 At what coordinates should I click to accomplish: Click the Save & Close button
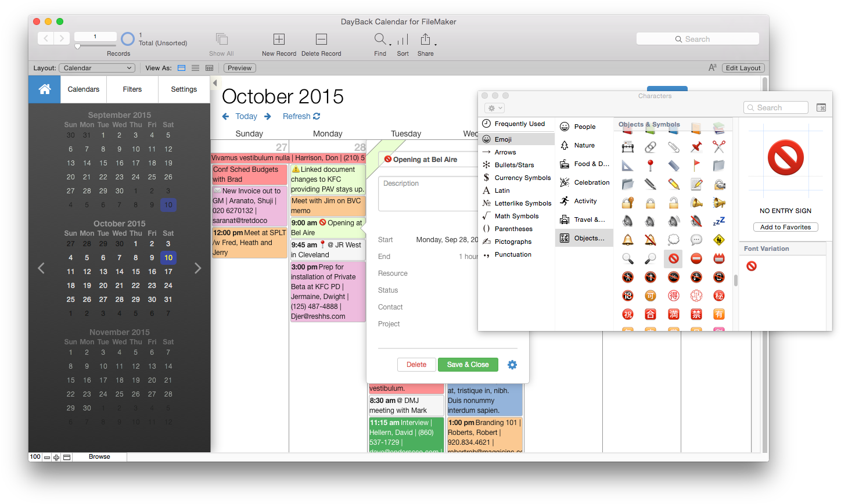pyautogui.click(x=468, y=365)
